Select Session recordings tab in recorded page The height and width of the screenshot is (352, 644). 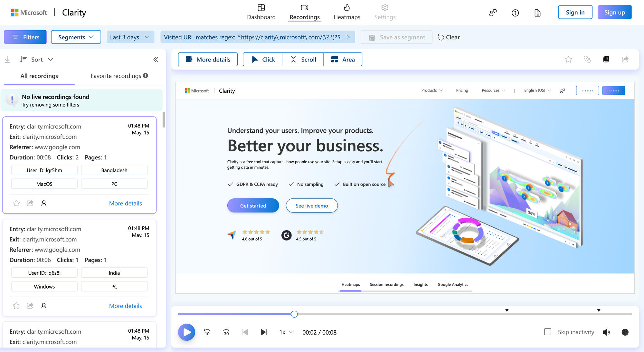click(386, 284)
